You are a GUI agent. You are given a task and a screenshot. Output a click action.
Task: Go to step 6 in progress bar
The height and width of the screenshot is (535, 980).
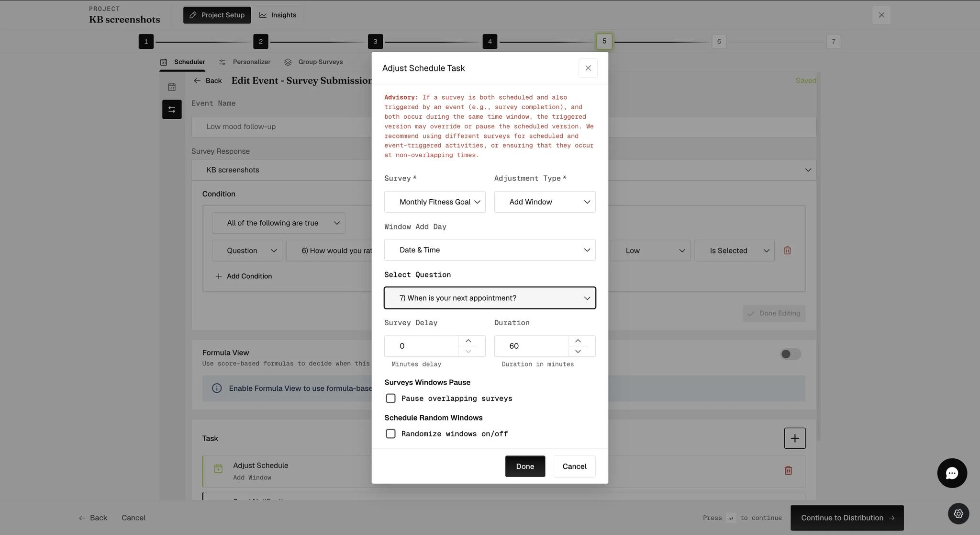pyautogui.click(x=719, y=42)
